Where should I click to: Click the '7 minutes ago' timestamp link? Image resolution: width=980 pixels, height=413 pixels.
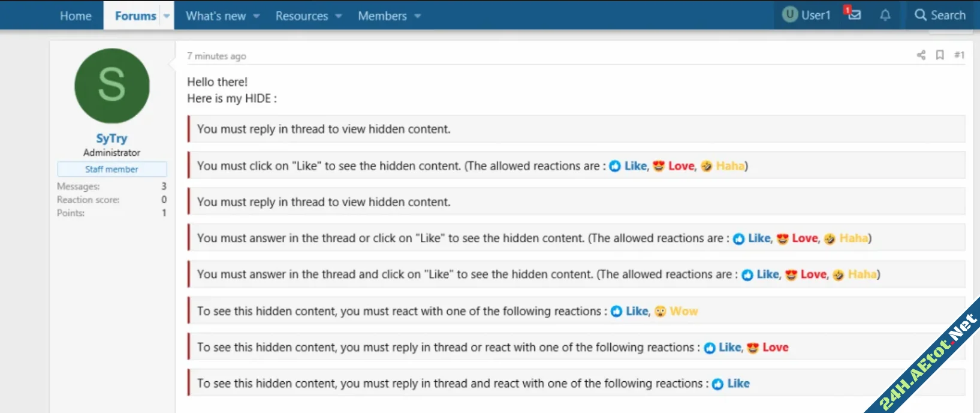tap(216, 56)
